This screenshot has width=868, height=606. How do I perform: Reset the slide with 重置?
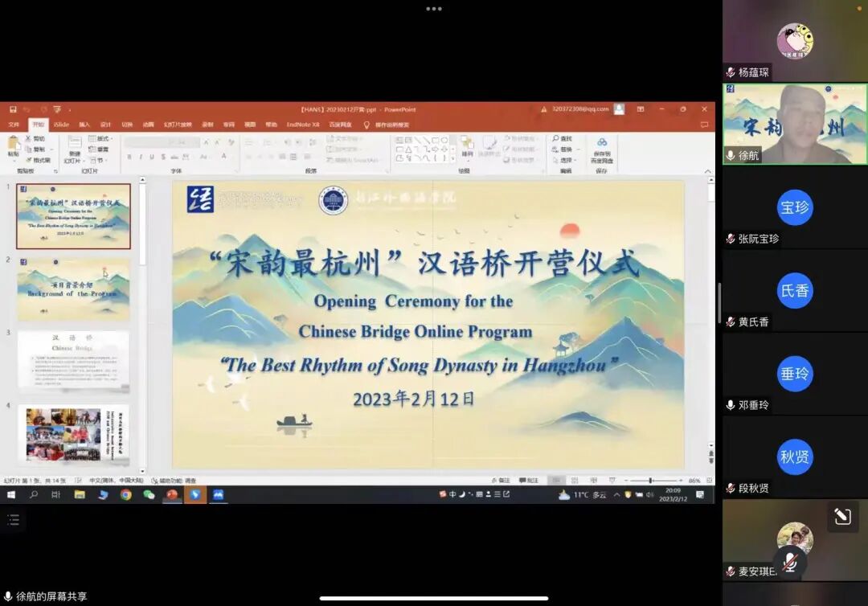[x=99, y=149]
